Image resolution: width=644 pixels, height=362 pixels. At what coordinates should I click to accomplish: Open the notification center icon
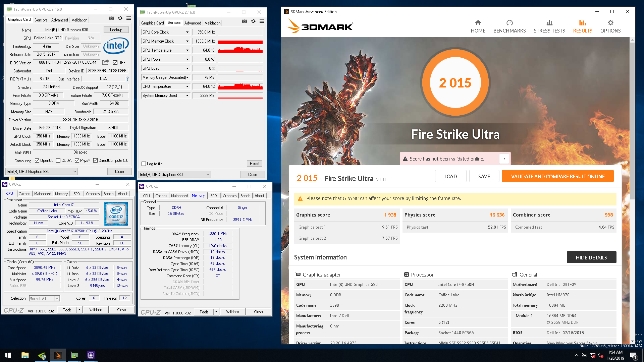point(634,355)
